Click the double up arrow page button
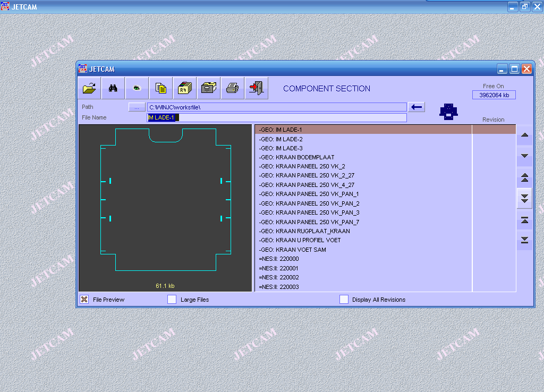 click(524, 177)
